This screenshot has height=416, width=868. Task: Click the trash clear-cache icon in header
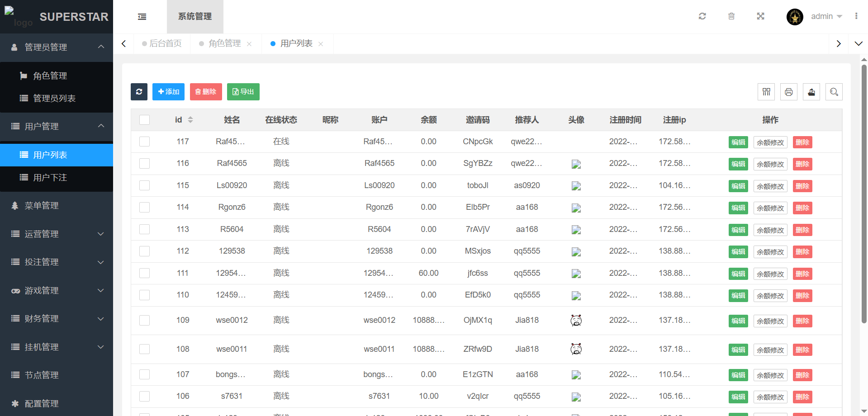point(731,16)
